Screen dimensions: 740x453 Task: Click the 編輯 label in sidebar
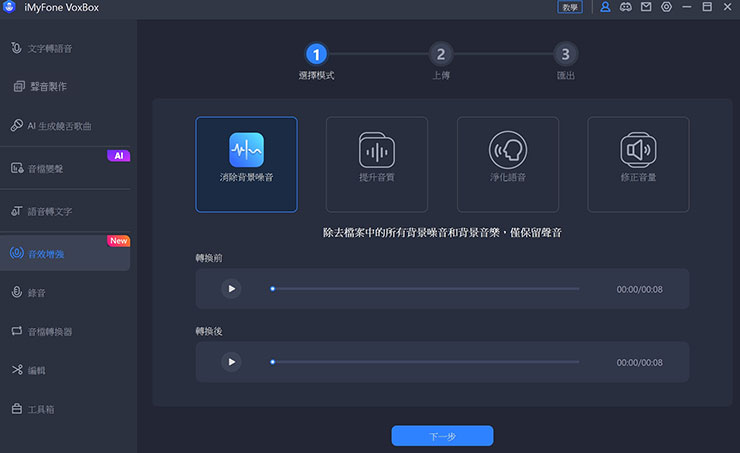[x=36, y=370]
